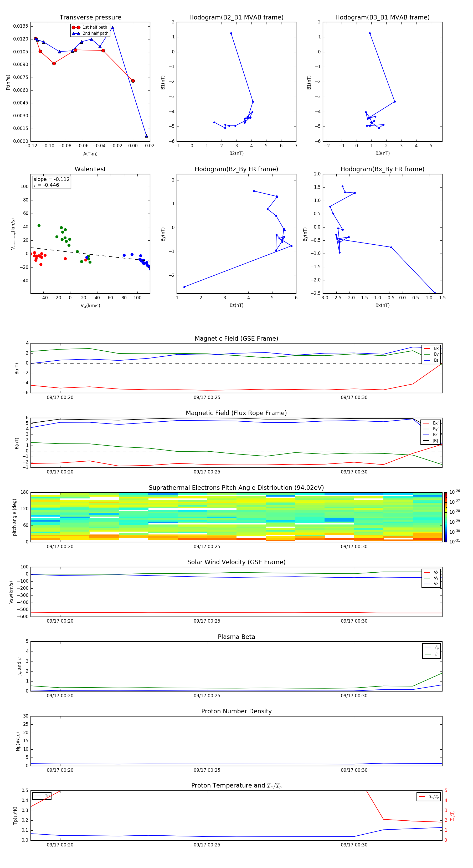Viewport: 473px width, 868px height.
Task: Click the "Hodogram(Bz_By FR frame)" title
Action: pyautogui.click(x=236, y=169)
